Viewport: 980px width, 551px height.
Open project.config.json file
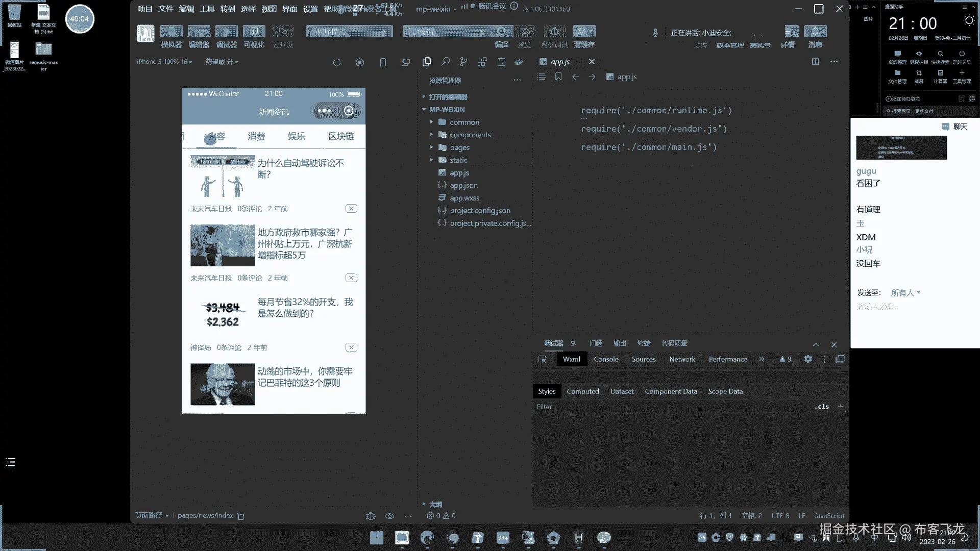[x=480, y=211]
